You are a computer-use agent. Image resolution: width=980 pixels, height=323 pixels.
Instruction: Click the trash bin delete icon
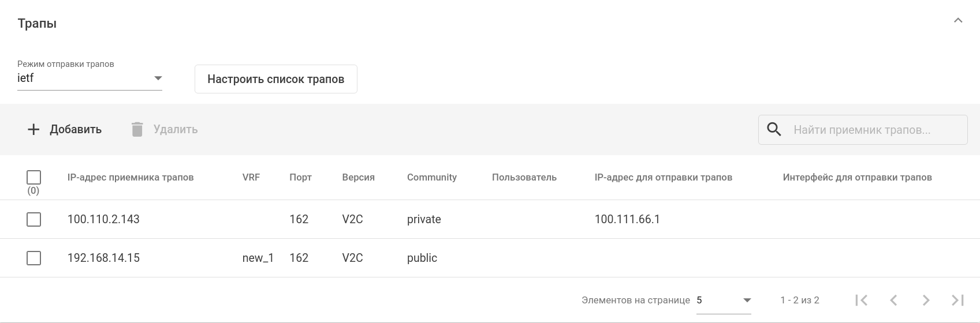[x=137, y=129]
